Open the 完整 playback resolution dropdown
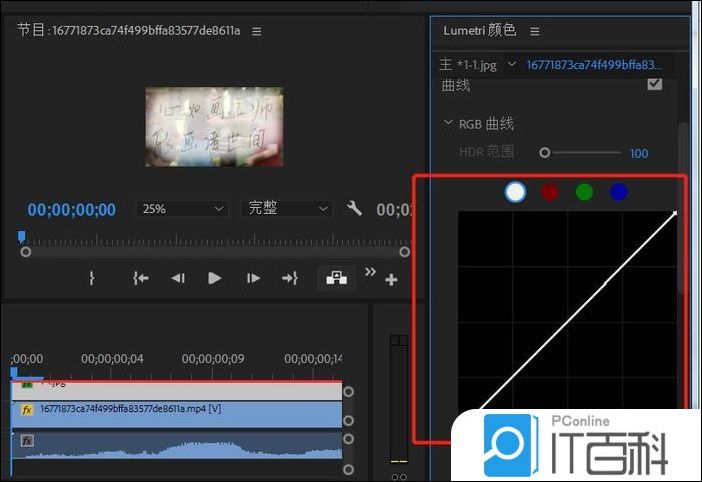The height and width of the screenshot is (482, 702). [287, 209]
